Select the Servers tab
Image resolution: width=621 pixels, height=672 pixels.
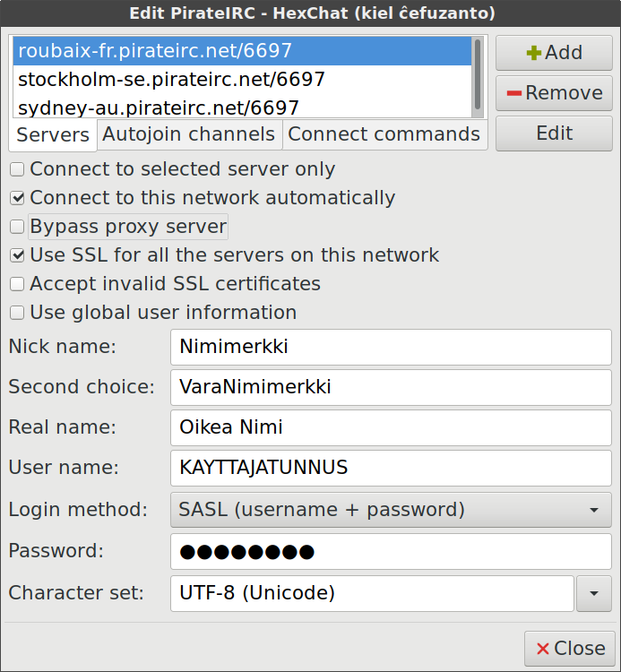(53, 135)
